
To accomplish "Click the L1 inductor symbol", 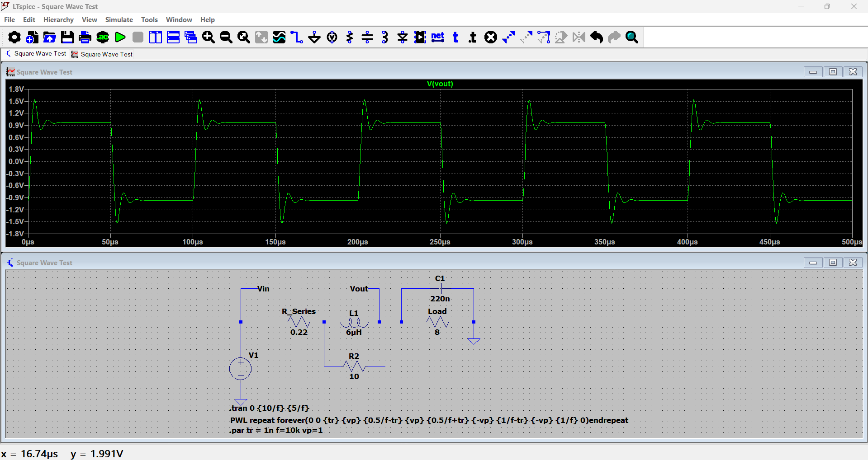I will click(354, 322).
